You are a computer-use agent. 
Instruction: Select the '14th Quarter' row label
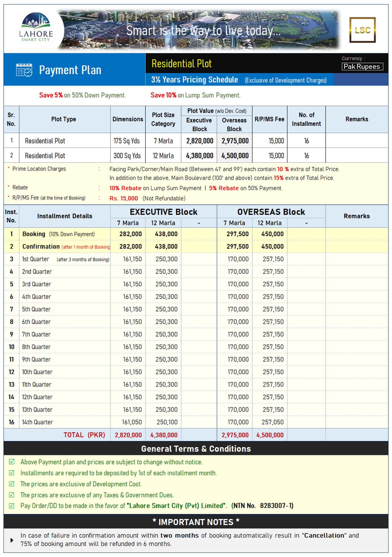coord(37,422)
